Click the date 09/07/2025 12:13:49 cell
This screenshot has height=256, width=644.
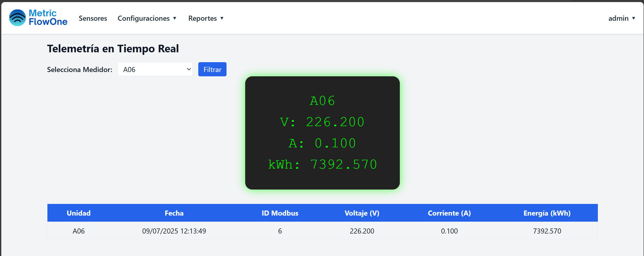click(x=174, y=231)
